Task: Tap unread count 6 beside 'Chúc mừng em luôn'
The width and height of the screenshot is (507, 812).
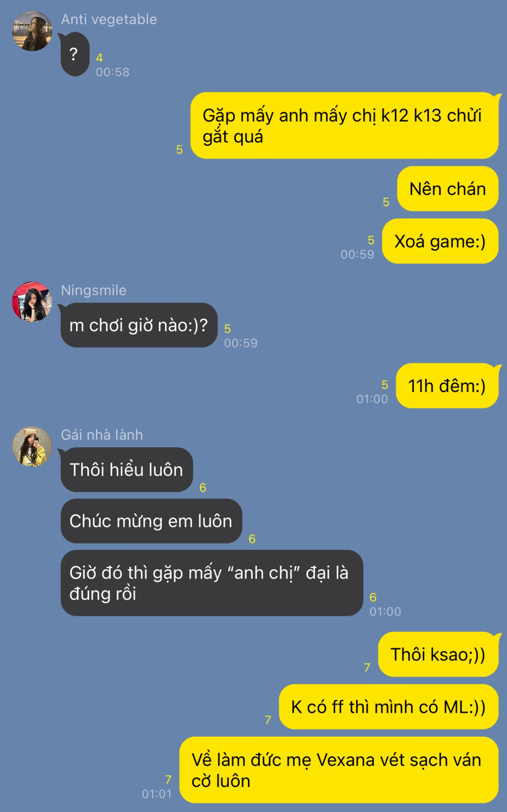Action: click(x=252, y=539)
